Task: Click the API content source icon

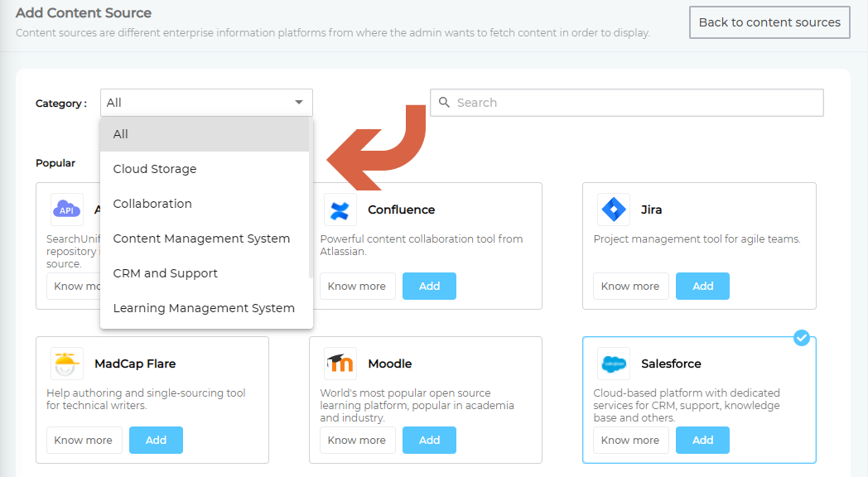Action: (x=66, y=210)
